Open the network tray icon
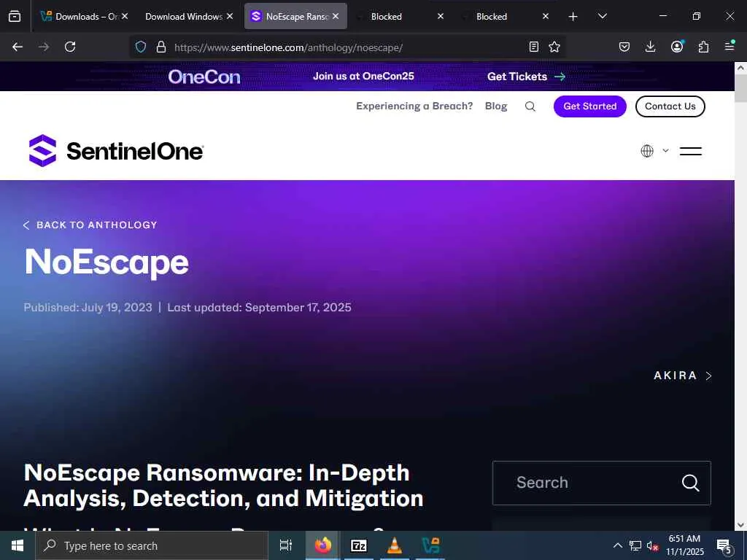747x560 pixels. [635, 545]
